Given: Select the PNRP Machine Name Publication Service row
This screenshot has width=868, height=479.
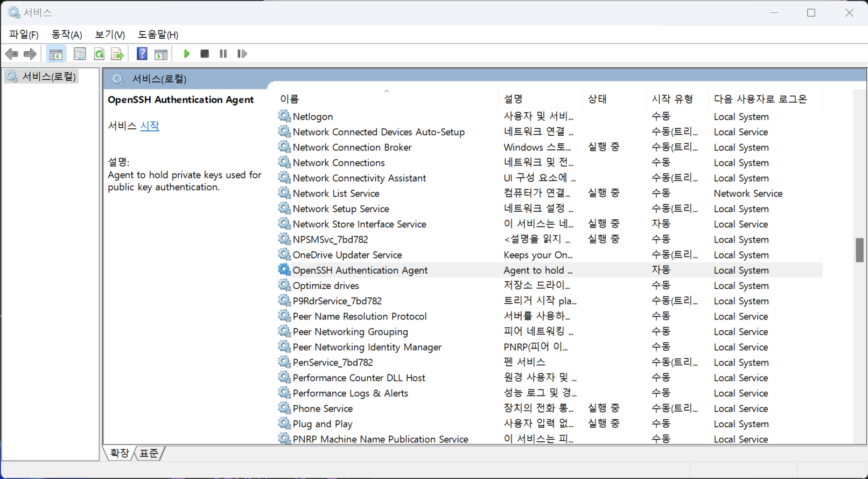Looking at the screenshot, I should (550, 439).
